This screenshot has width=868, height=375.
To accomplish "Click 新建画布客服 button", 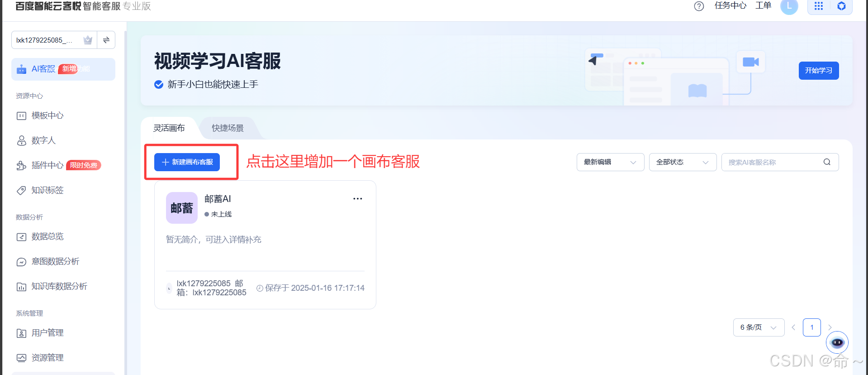I will click(x=187, y=162).
